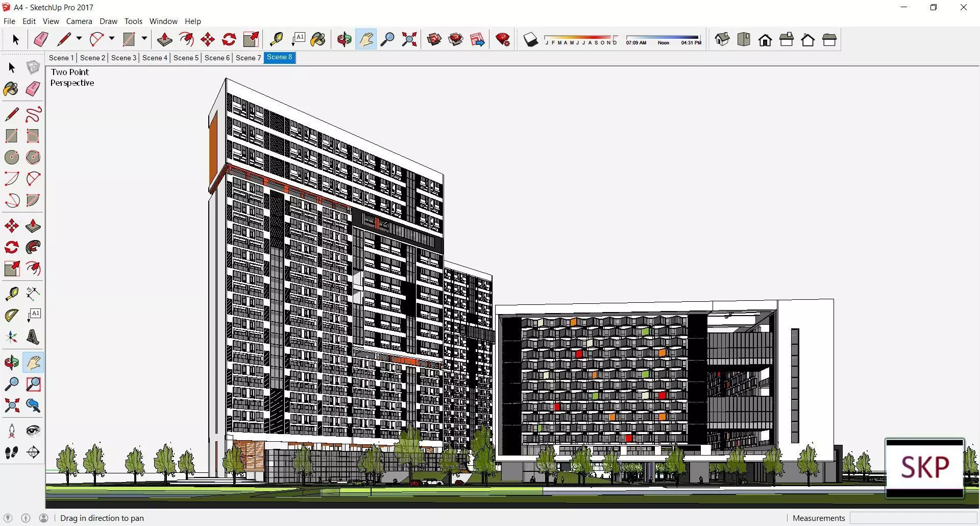
Task: Choose the Rotated Rectangle tool
Action: click(33, 136)
